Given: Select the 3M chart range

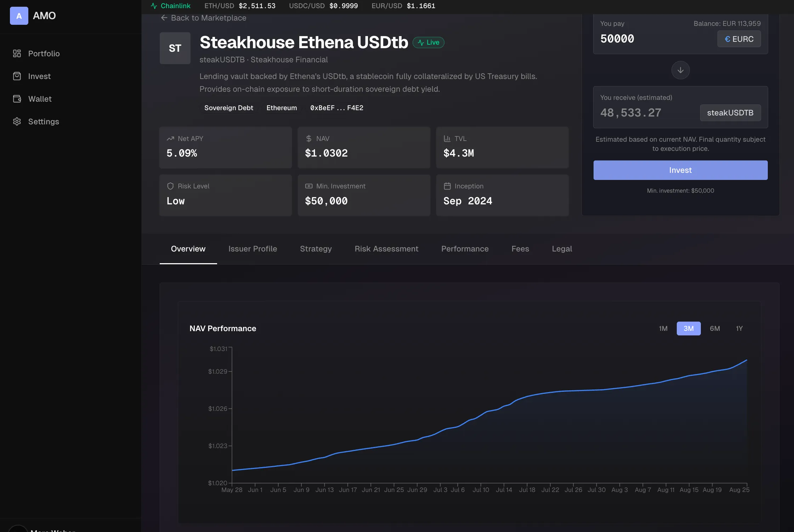Looking at the screenshot, I should point(688,328).
